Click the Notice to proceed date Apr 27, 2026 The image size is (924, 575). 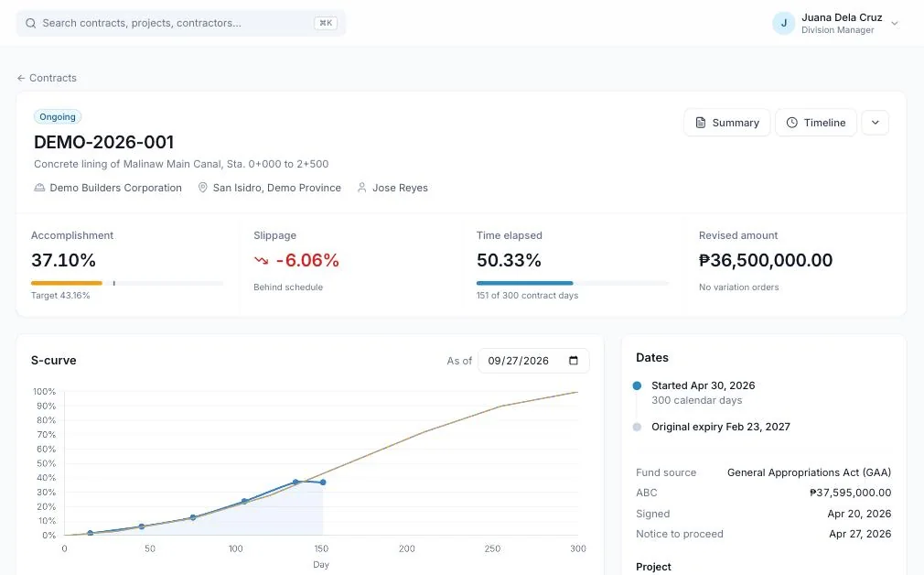(x=860, y=534)
